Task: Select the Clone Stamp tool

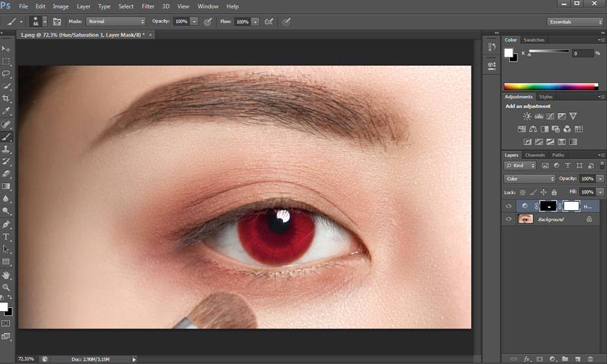Action: [6, 149]
